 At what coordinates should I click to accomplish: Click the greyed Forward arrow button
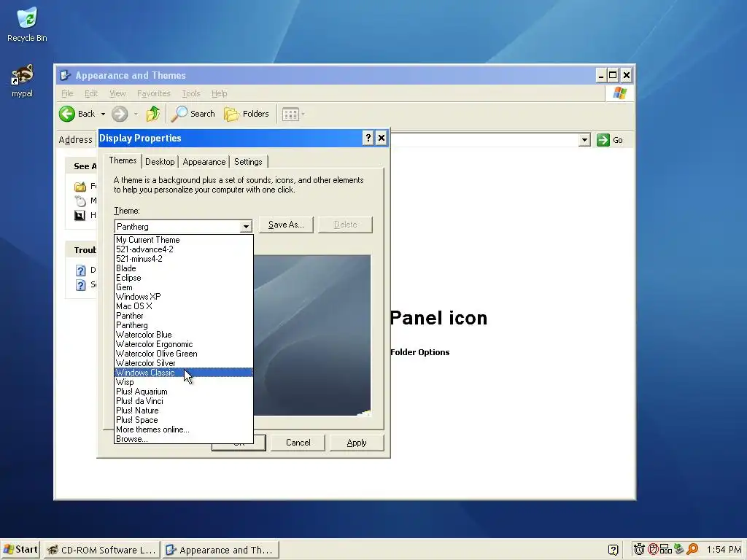point(120,114)
